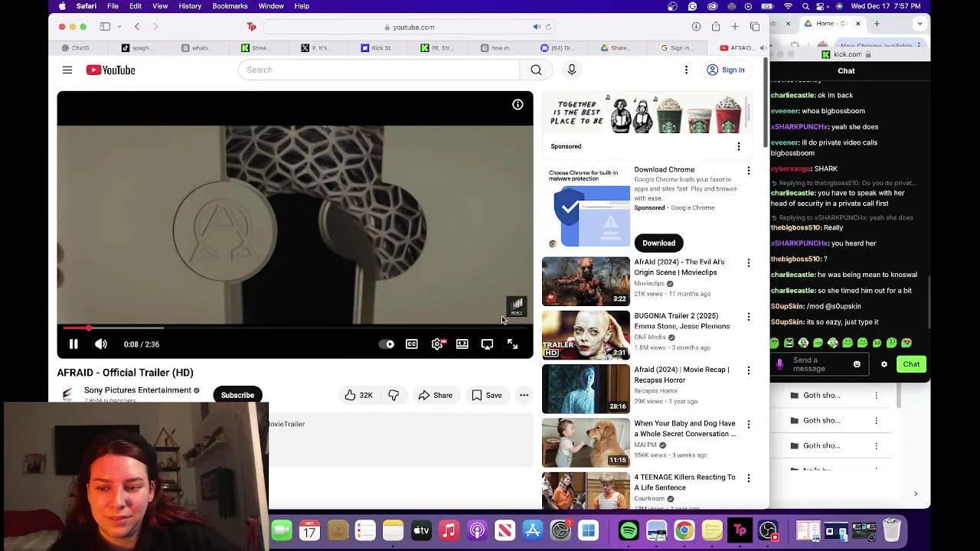Open the emoji picker in Kick chat
Viewport: 980px width, 551px height.
pos(857,364)
